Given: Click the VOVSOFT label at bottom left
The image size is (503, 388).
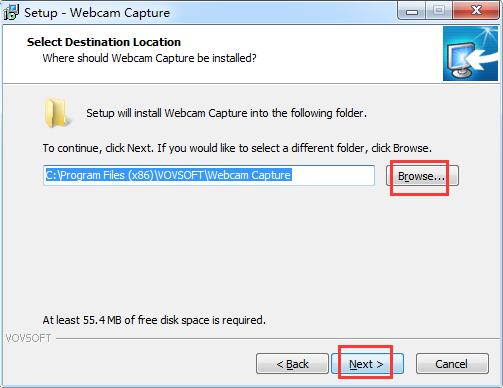Looking at the screenshot, I should tap(28, 338).
